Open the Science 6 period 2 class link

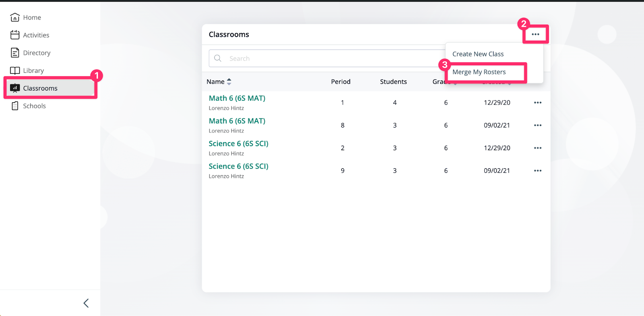[x=238, y=144]
